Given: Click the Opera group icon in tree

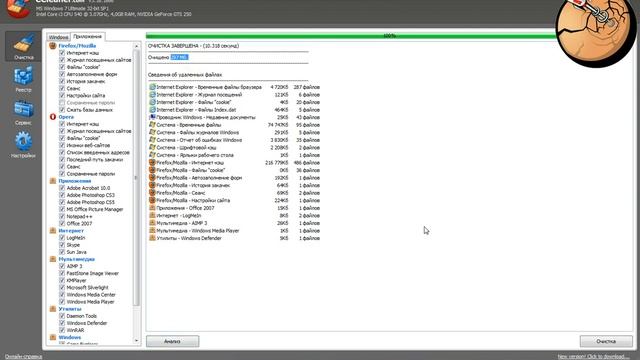Looking at the screenshot, I should tap(53, 117).
